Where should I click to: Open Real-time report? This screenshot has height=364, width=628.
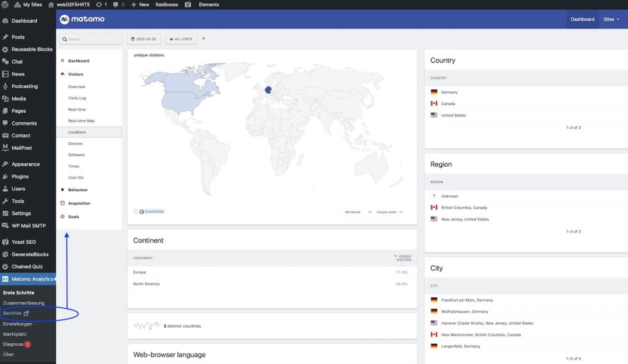[77, 110]
